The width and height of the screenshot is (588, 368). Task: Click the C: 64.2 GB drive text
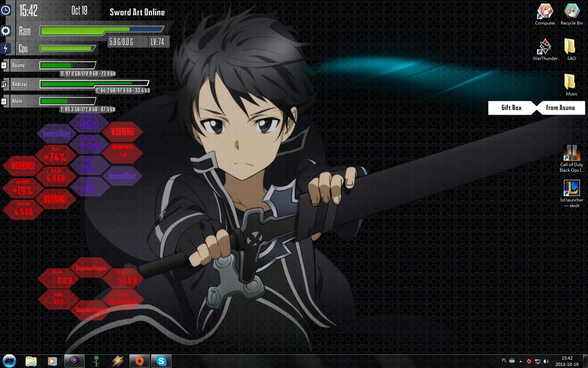tap(123, 90)
